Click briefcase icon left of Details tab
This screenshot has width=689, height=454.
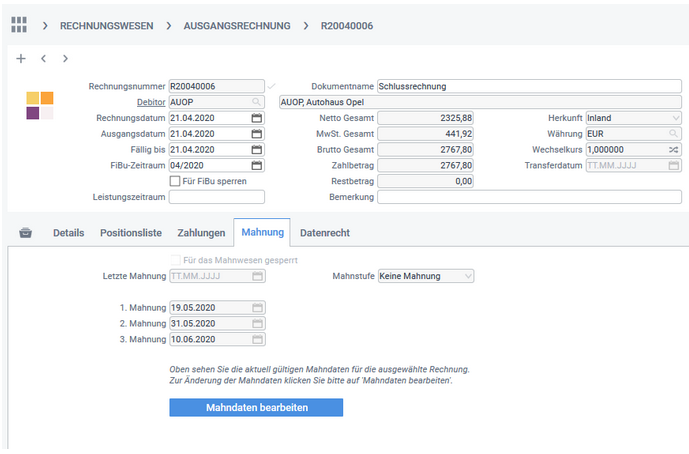tap(25, 233)
